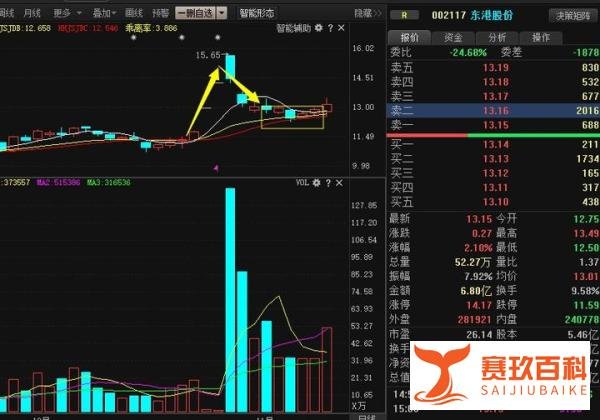Viewport: 600px width, 420px height.
Task: Click the red-green buy/sell ratio bar
Action: click(493, 135)
